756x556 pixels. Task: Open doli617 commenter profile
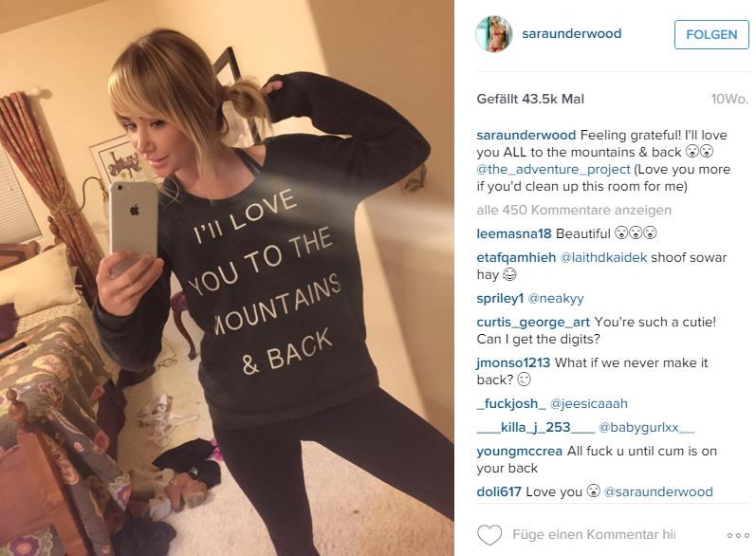tap(499, 491)
